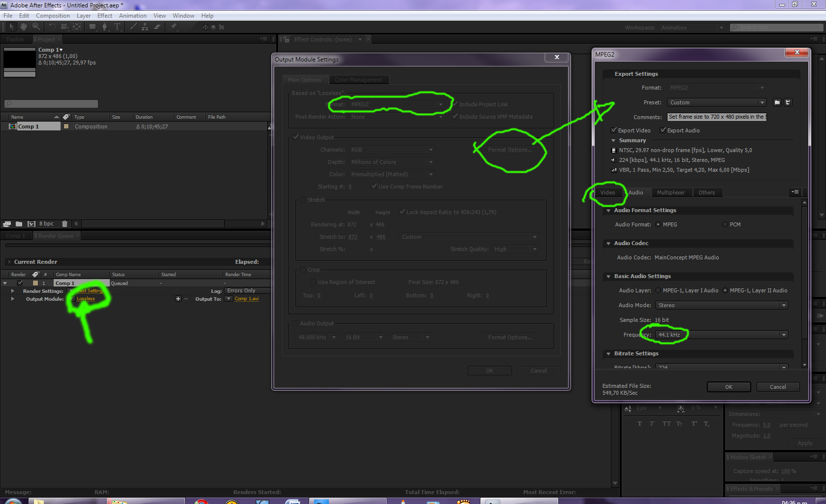Click the Comp 1 thumbnail preview in Project panel
Viewport: 826px width, 504px height.
click(x=20, y=62)
